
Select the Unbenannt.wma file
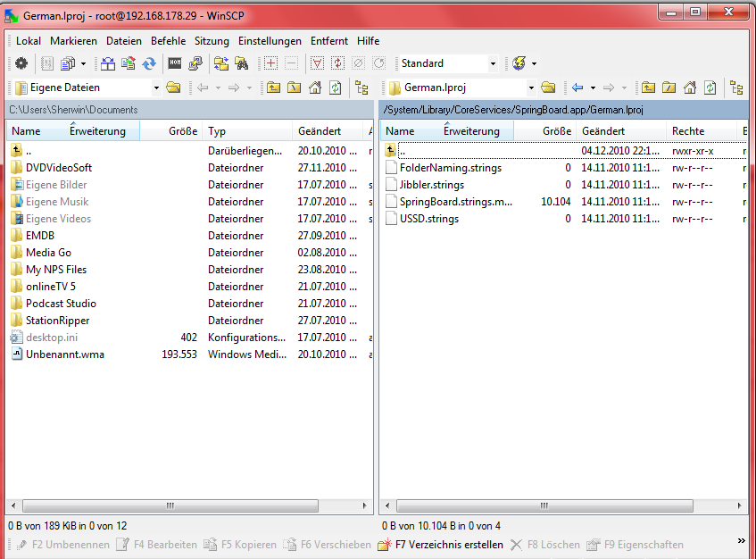click(64, 355)
